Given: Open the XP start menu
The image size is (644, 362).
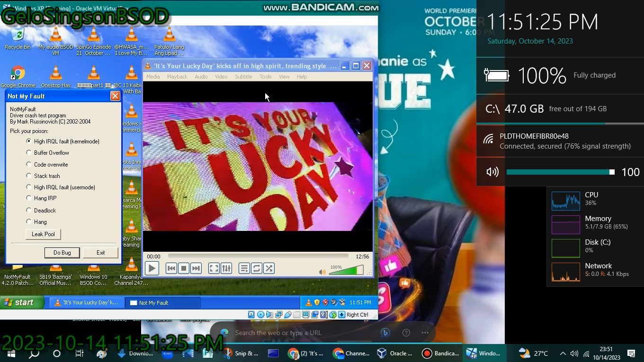Looking at the screenshot, I should (x=22, y=302).
